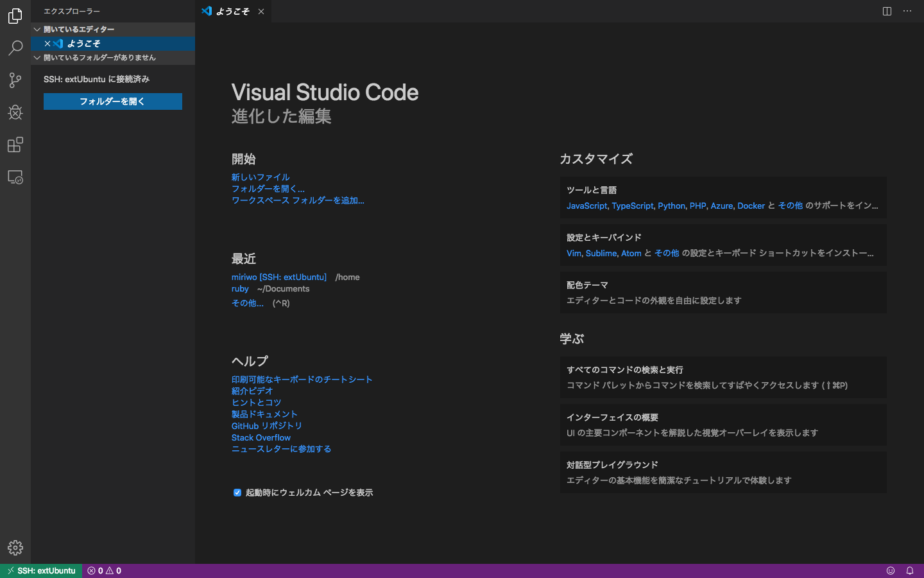
Task: Click the remote SSH indicator in status bar
Action: click(x=40, y=570)
